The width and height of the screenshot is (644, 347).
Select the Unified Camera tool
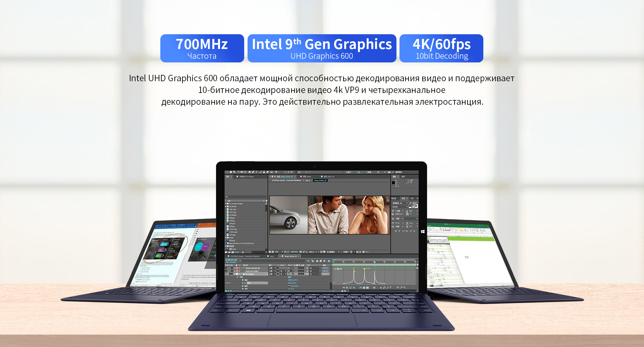pos(242,172)
